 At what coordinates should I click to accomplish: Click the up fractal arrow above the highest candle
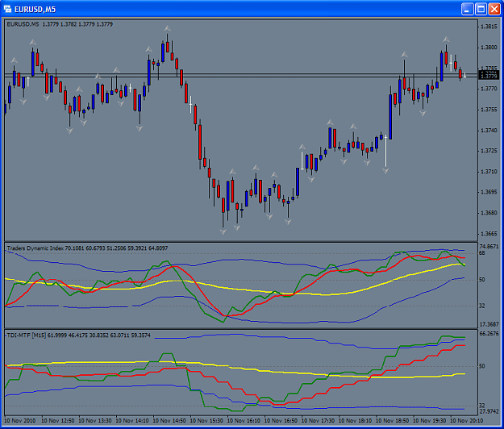coord(167,28)
